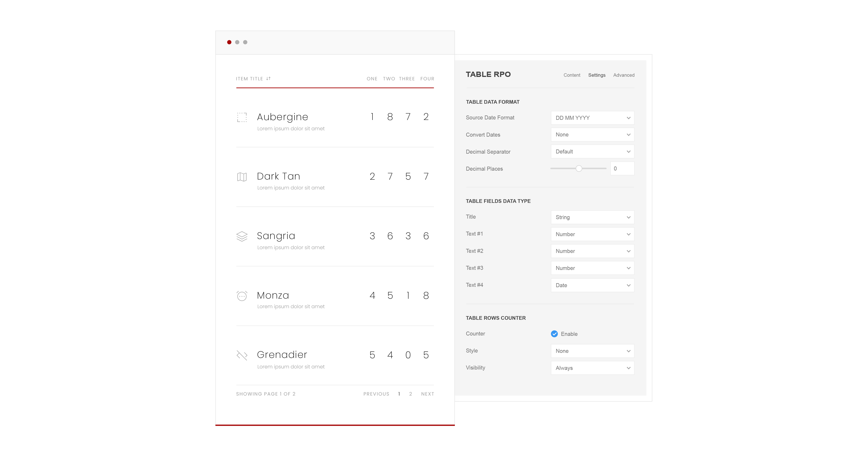This screenshot has height=456, width=868.
Task: Enable the table rows Counter checkbox
Action: click(554, 334)
